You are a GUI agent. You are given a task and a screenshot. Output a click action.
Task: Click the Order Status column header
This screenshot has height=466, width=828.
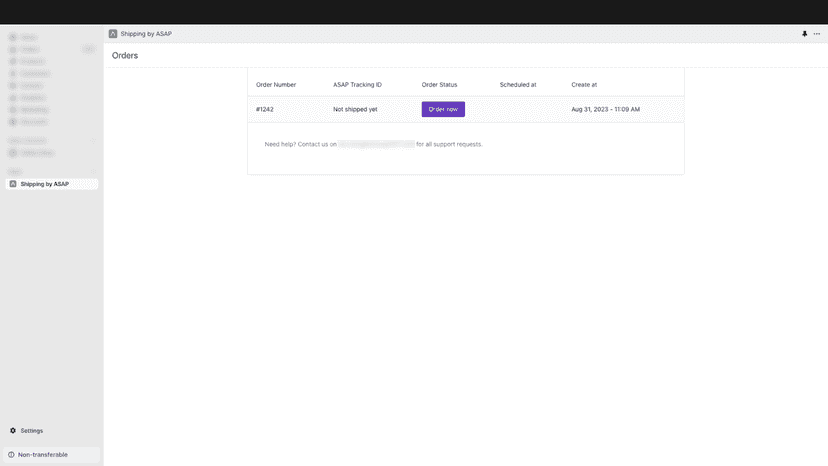click(x=439, y=85)
